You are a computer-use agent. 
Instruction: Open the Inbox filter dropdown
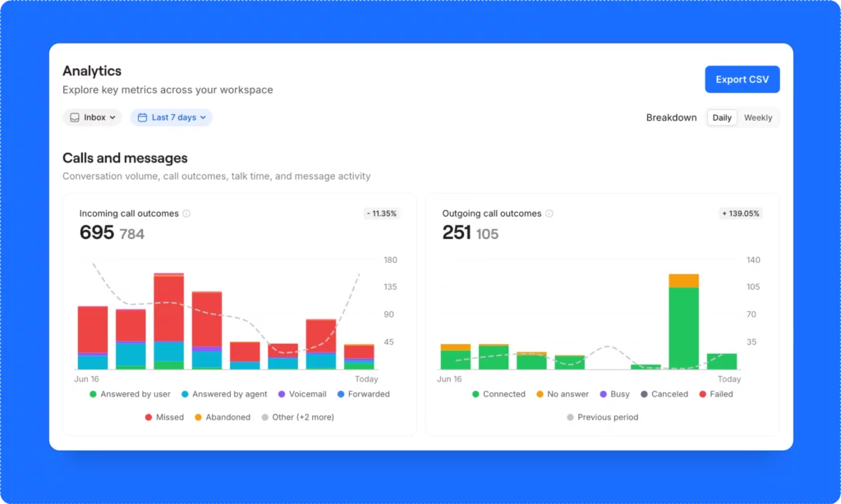(x=92, y=117)
